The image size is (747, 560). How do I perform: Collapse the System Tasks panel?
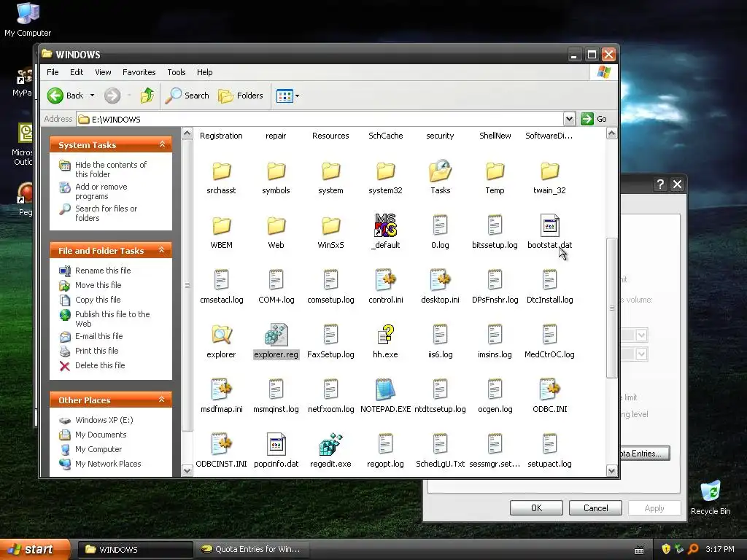162,144
